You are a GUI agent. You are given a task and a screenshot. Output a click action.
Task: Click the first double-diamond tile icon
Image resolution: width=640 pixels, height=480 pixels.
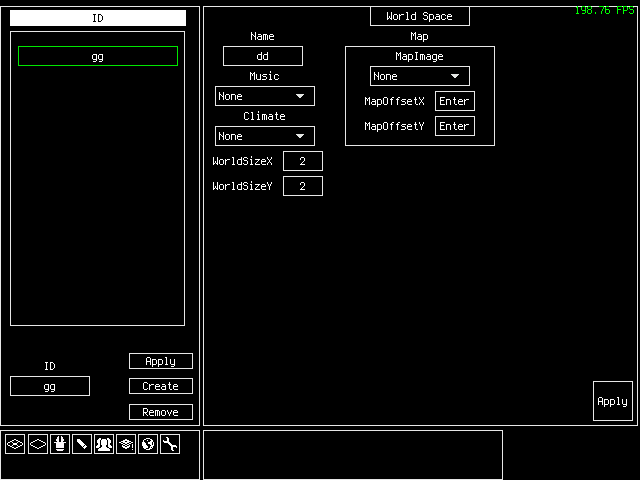[x=15, y=445]
